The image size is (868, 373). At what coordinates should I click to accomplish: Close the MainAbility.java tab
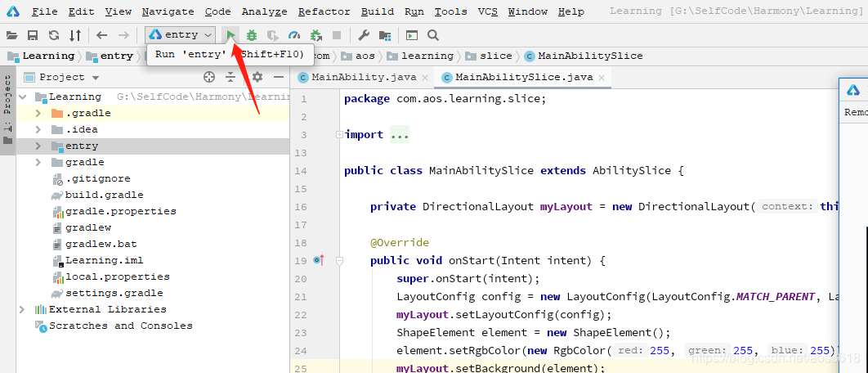click(425, 78)
